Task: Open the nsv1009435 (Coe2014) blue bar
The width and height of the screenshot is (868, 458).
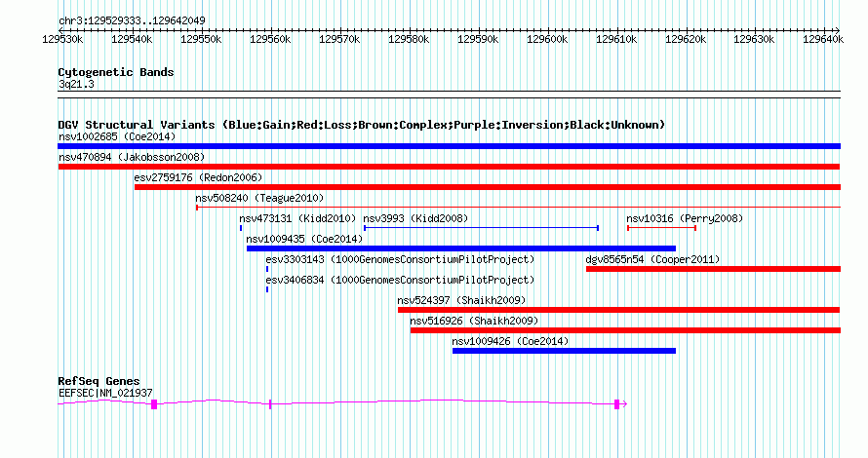Action: click(461, 248)
